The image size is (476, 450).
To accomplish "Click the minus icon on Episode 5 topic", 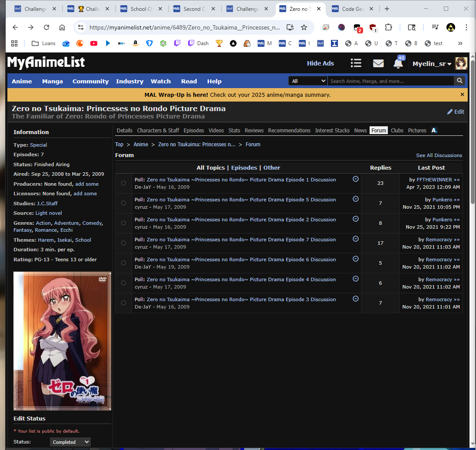I will click(x=356, y=199).
